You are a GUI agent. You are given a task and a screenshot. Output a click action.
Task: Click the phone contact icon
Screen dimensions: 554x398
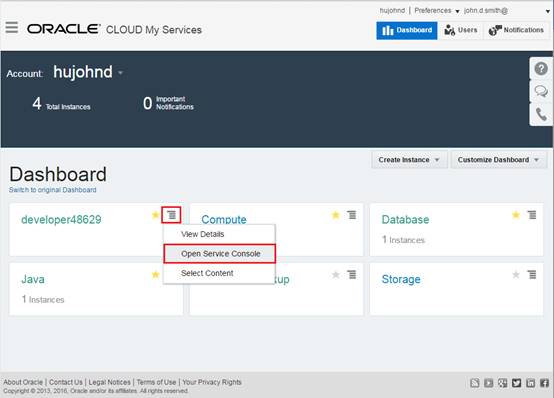(x=541, y=114)
